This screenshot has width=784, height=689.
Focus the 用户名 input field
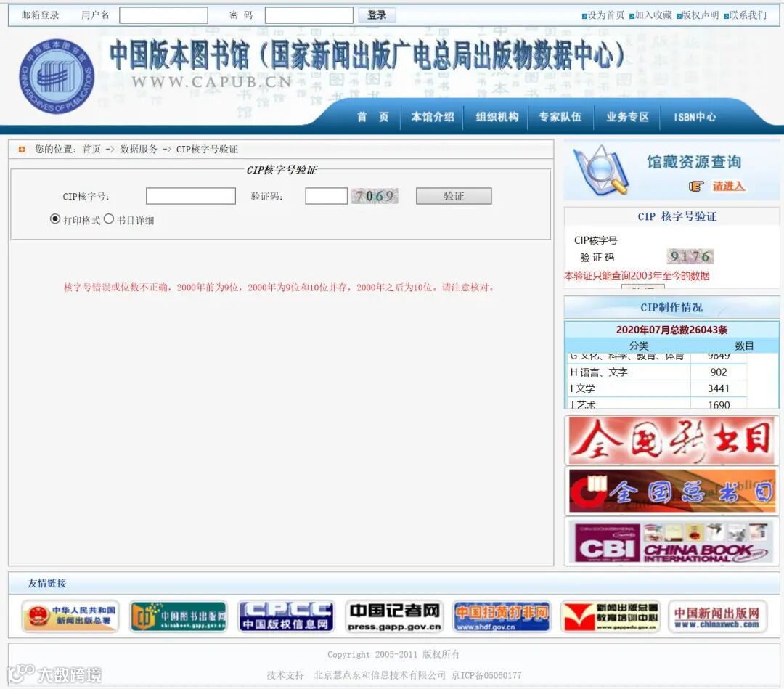click(x=163, y=15)
